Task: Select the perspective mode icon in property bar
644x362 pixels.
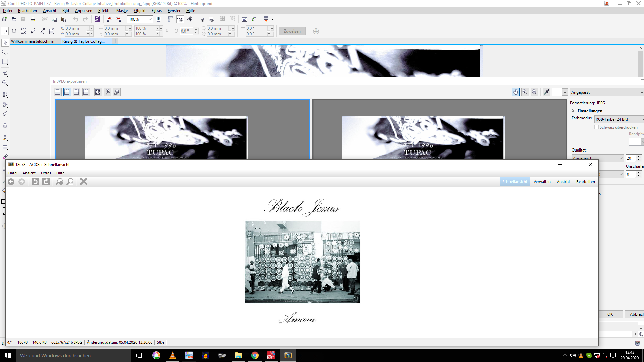Action: [51, 31]
